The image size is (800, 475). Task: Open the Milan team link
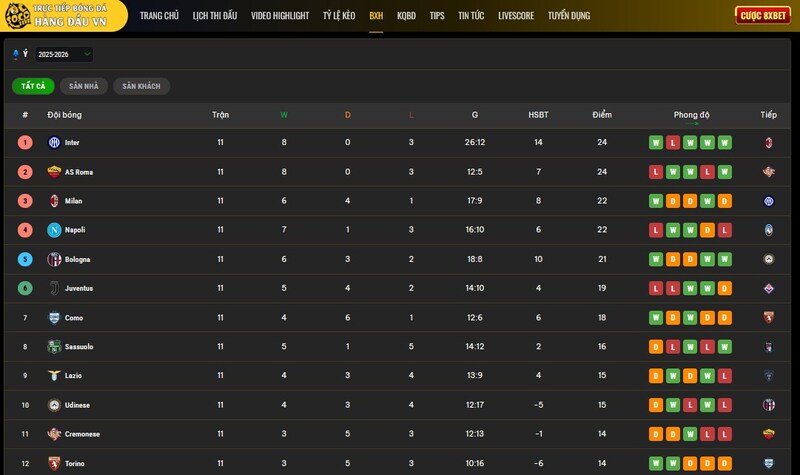73,201
